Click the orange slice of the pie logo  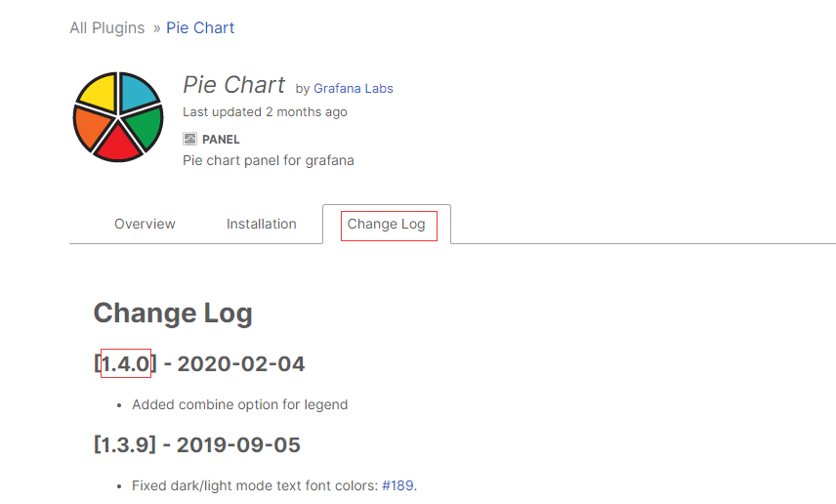[x=92, y=128]
